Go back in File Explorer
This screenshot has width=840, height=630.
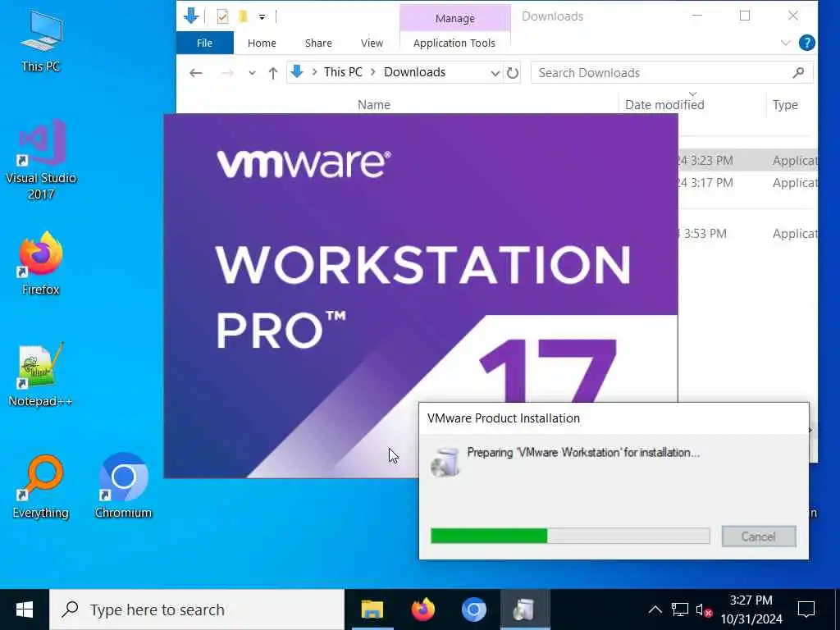(x=195, y=73)
